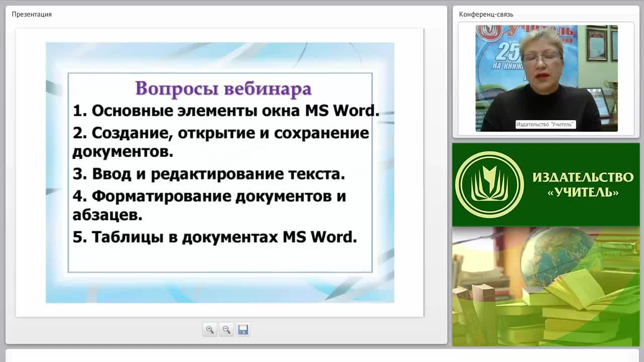The width and height of the screenshot is (644, 362).
Task: Open the presenter's webcam video feed
Action: (x=546, y=78)
